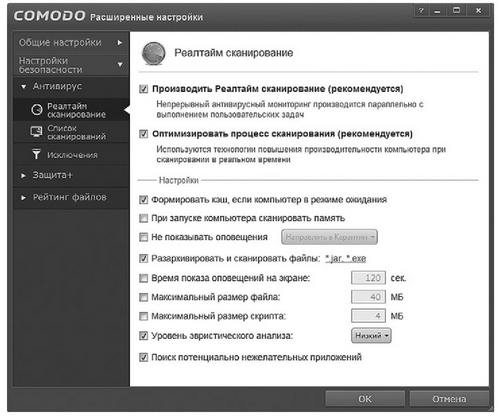Open the quarantine action dropdown
The image size is (502, 419).
pyautogui.click(x=329, y=237)
